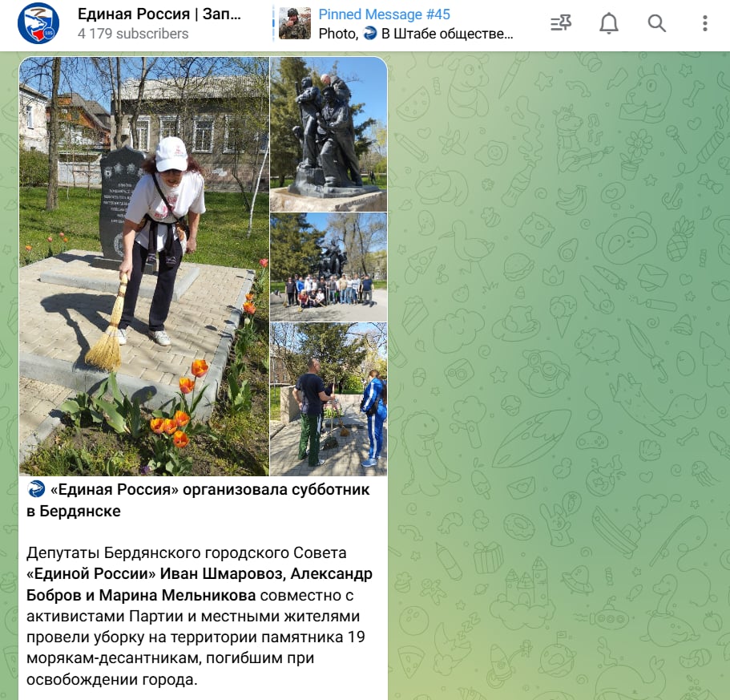Click the post body paragraph text
The image size is (730, 700).
[200, 616]
